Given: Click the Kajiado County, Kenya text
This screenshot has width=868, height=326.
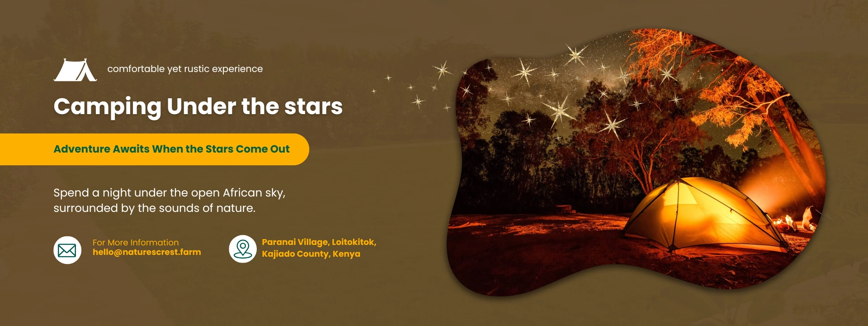Looking at the screenshot, I should point(311,254).
